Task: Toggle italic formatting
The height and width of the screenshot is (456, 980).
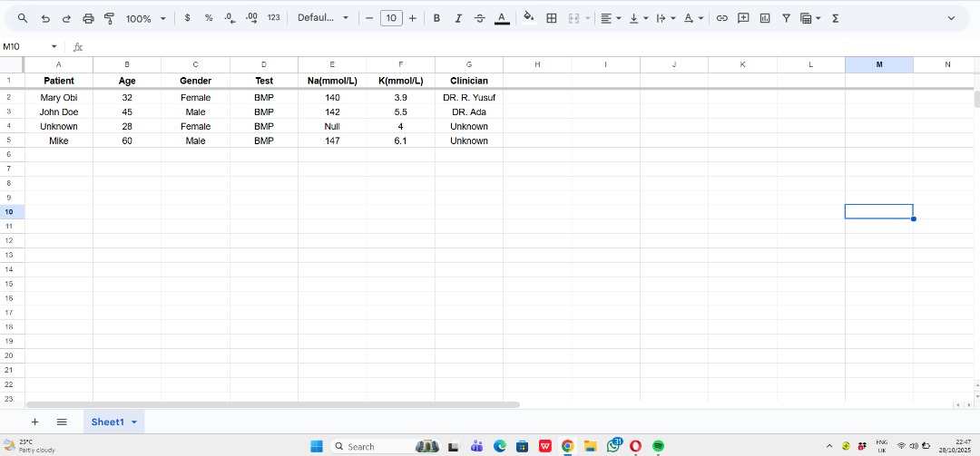Action: click(x=458, y=18)
